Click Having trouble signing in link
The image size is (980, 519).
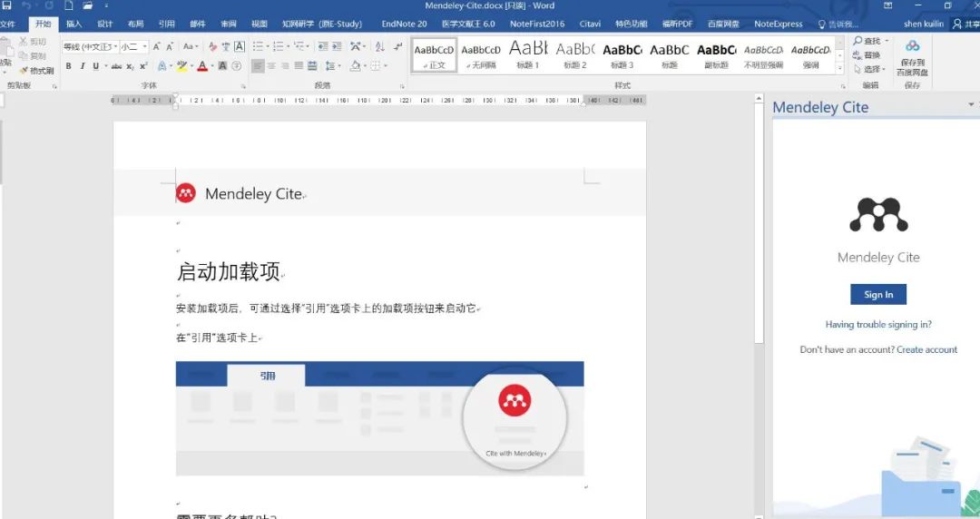coord(878,325)
